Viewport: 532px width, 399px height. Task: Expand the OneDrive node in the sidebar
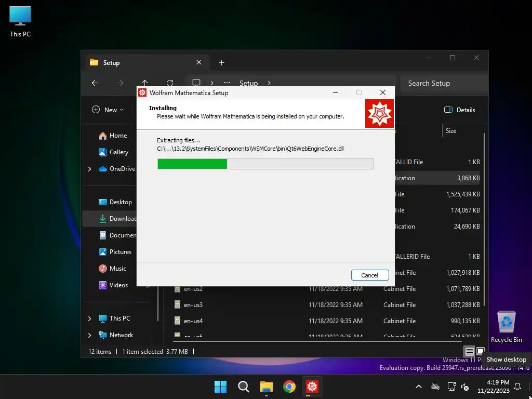coord(89,169)
